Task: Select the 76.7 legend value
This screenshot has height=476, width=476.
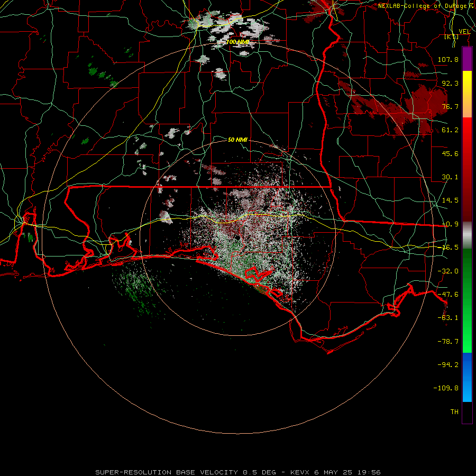Action: [x=450, y=106]
